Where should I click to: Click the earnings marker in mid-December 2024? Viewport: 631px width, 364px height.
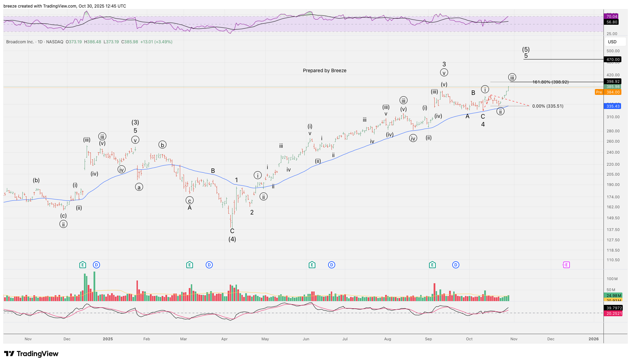click(83, 265)
